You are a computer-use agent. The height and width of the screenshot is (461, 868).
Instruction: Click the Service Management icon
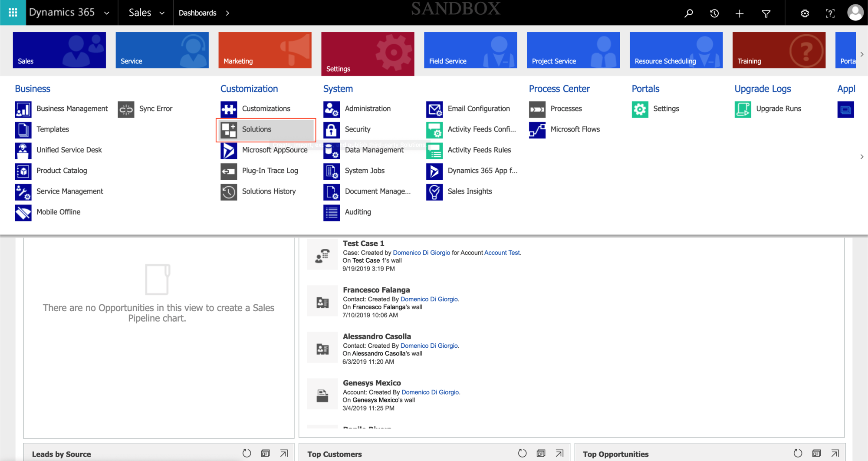point(23,192)
